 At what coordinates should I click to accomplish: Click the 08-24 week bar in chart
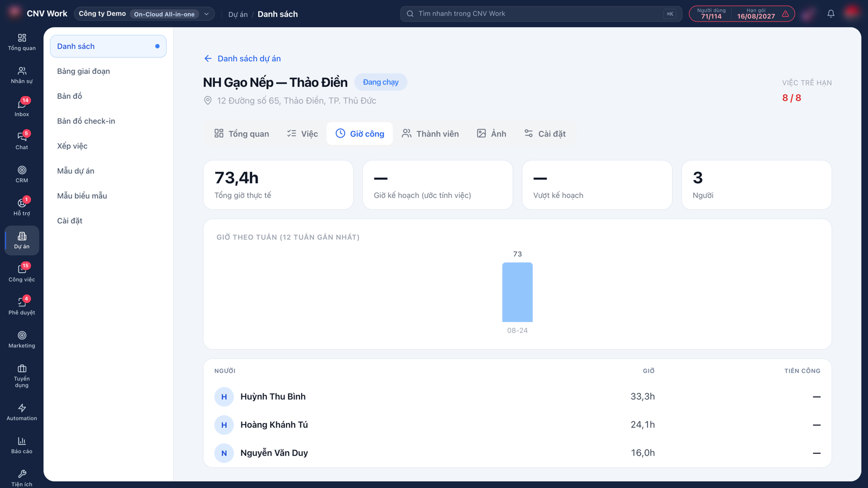pos(517,292)
